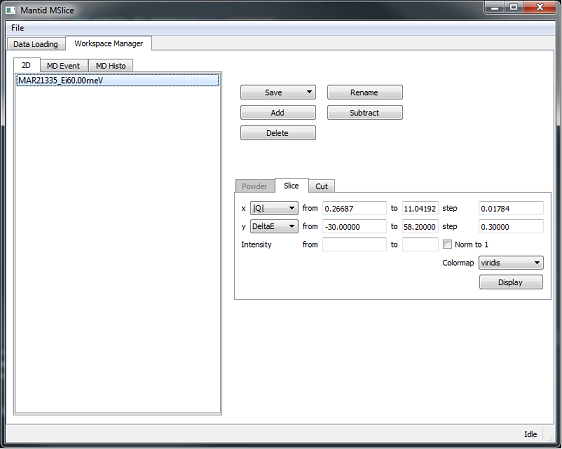
Task: Edit the x to field 11.04192
Action: pos(420,209)
